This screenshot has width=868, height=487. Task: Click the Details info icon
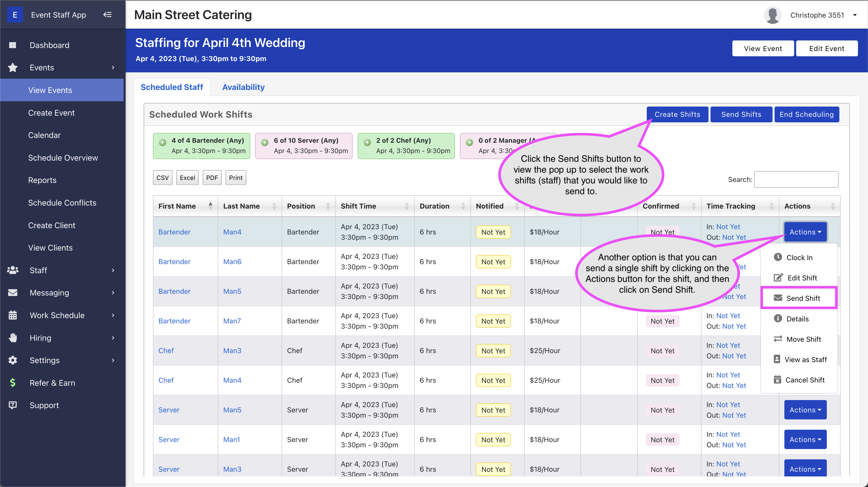click(x=778, y=318)
